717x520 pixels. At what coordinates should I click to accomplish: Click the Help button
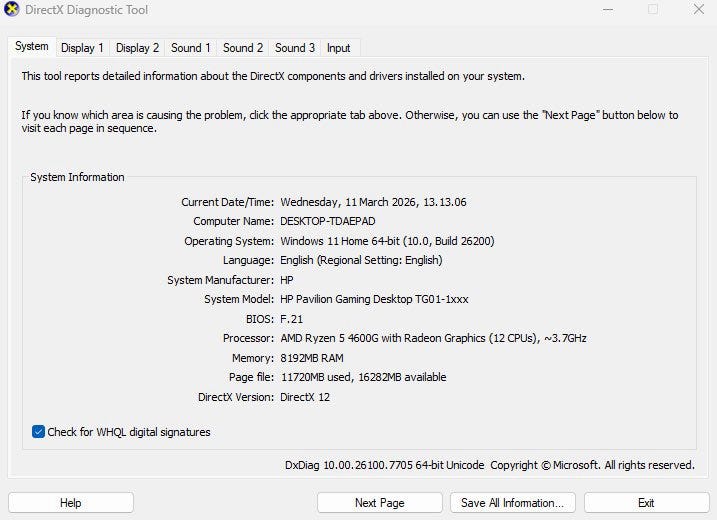tap(71, 503)
